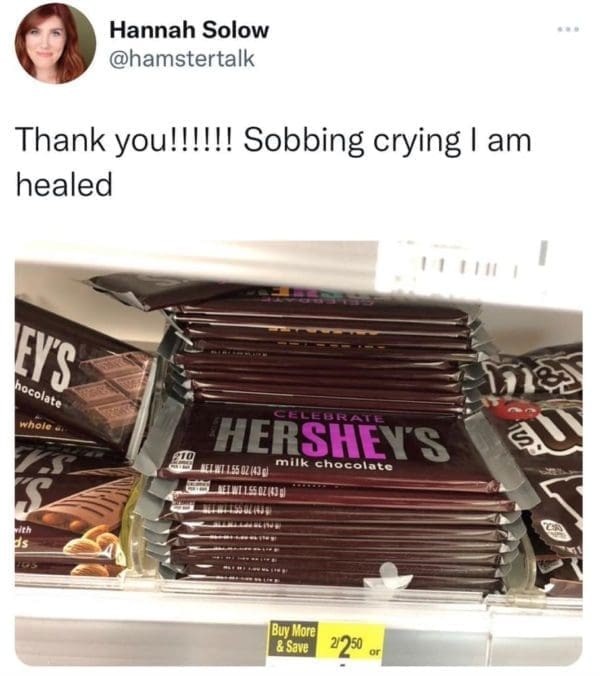
Task: Click the 'milk chocolate' label on the bar
Action: 334,465
